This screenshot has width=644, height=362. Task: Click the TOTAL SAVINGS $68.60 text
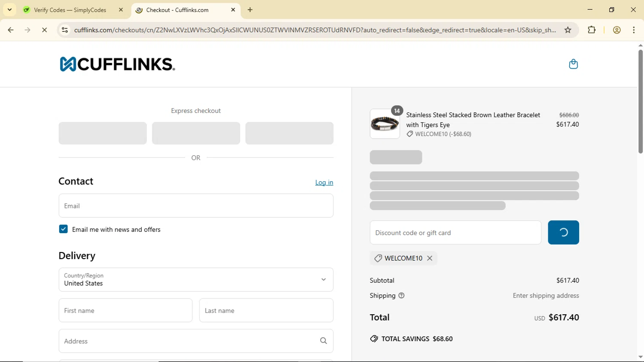[417, 339]
